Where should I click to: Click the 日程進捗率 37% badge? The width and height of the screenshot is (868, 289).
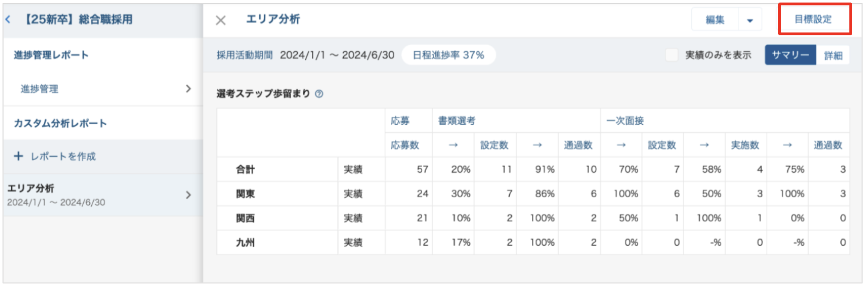tap(448, 55)
